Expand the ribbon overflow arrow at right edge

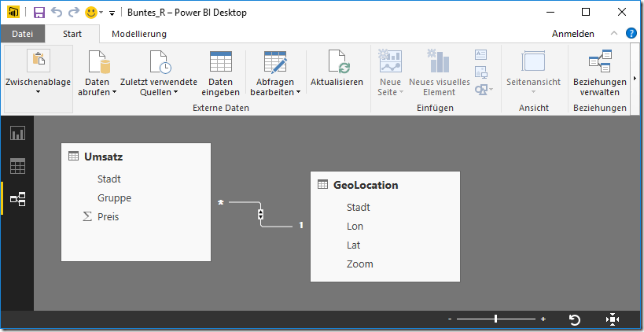point(635,78)
